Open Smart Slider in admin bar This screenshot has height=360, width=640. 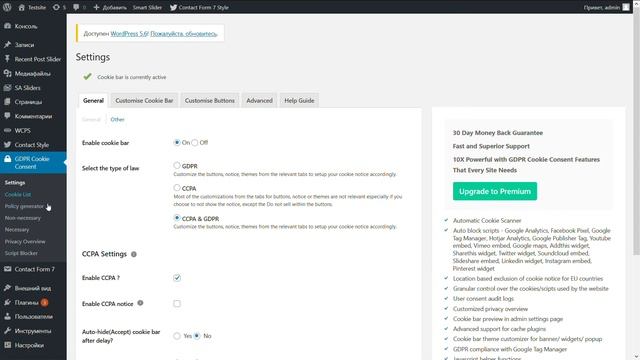[147, 7]
